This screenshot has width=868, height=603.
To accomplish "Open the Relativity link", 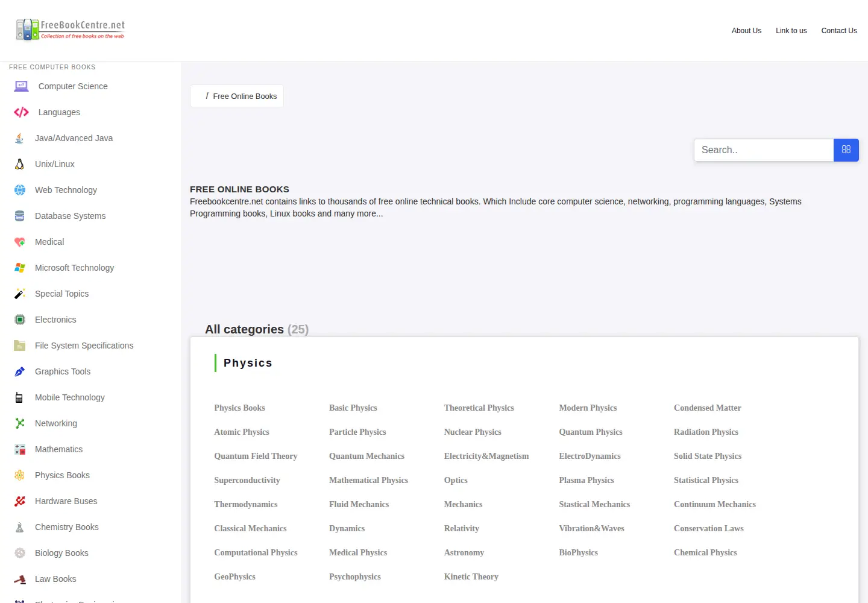I will pyautogui.click(x=462, y=528).
